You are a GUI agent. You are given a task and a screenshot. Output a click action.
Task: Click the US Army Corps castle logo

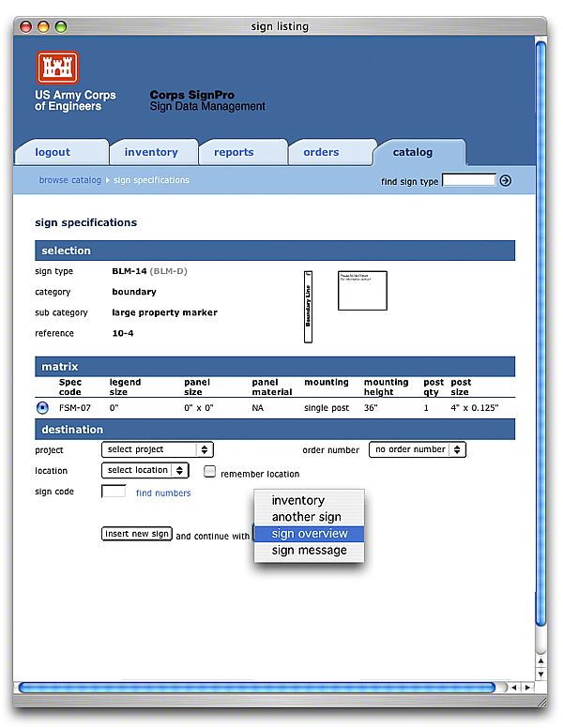point(57,68)
